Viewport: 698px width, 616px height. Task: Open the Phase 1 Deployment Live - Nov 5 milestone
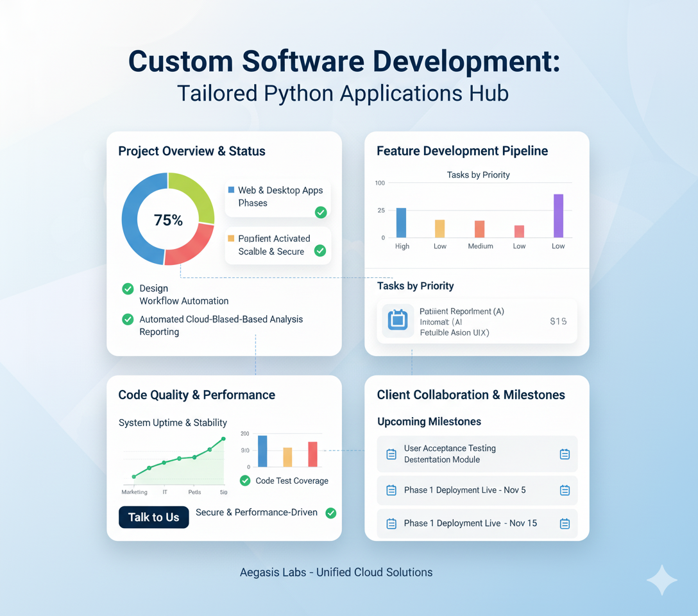(464, 490)
